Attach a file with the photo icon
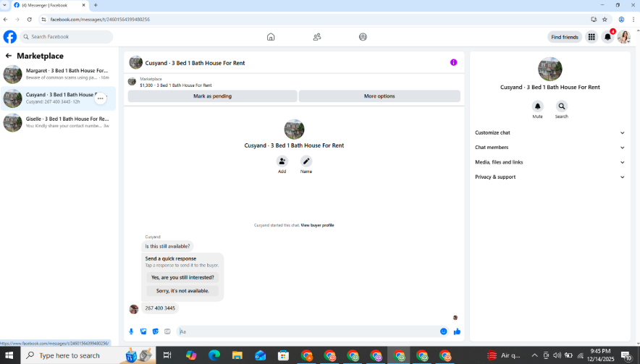Viewport: 640px width, 364px height. 143,331
